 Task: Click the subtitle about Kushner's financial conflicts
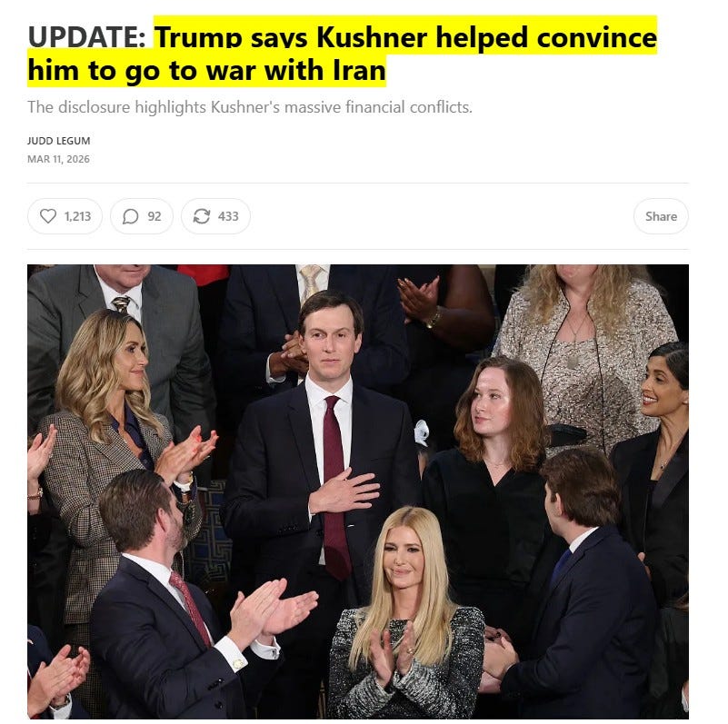point(250,107)
